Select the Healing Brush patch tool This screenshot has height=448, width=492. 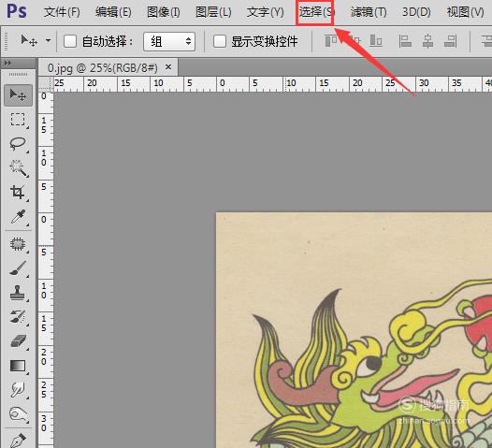click(18, 244)
